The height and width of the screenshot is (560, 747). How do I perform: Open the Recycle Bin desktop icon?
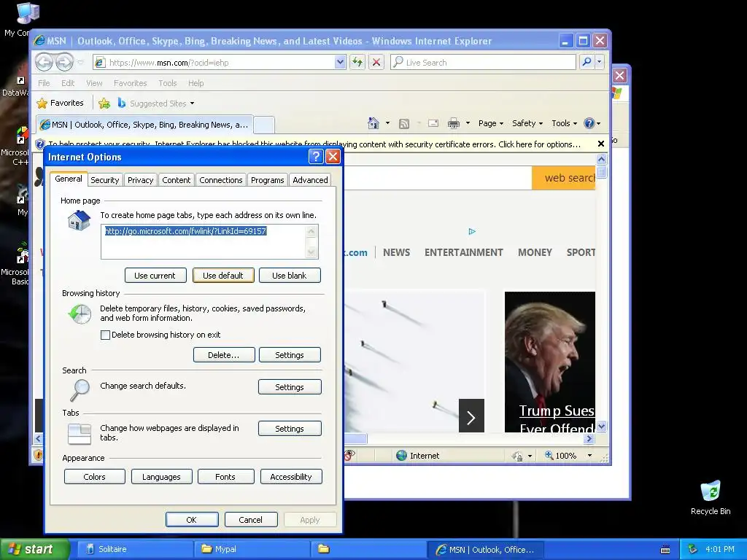tap(711, 497)
